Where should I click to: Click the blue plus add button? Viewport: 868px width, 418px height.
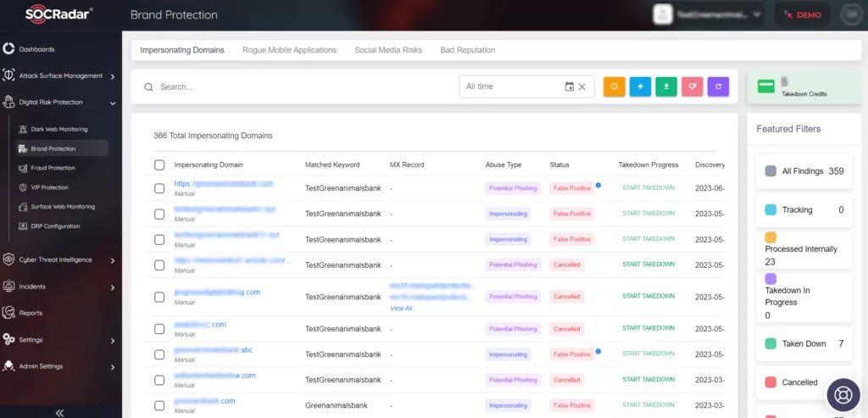click(641, 86)
